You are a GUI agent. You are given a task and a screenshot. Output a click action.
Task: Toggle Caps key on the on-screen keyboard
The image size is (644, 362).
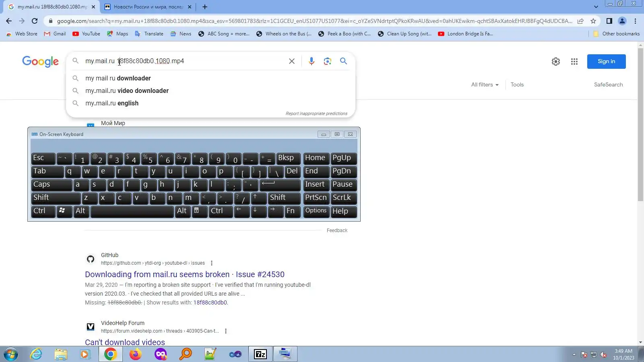(52, 185)
